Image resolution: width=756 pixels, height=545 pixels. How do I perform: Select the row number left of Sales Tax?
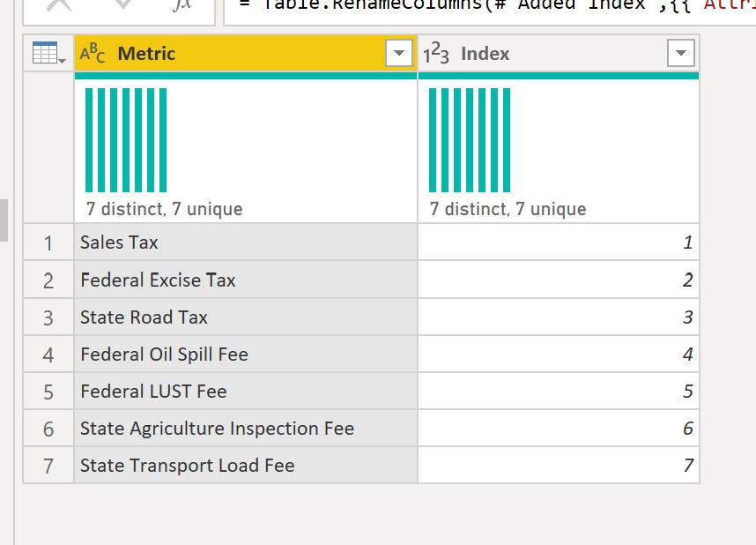(48, 243)
